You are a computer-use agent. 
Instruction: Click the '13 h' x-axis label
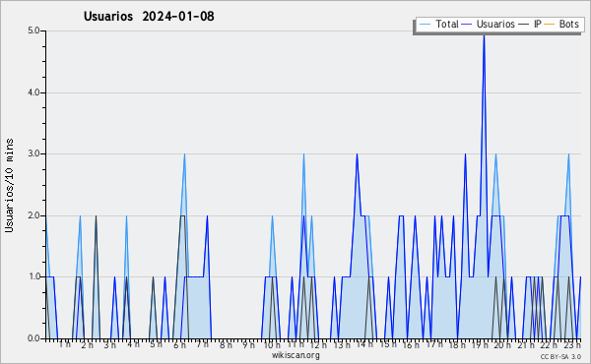tap(342, 345)
